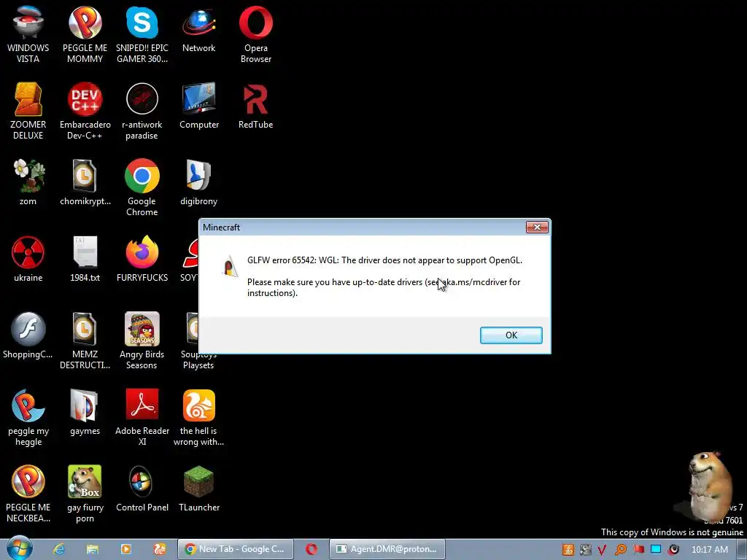The image size is (747, 560).
Task: Open Windows Media Player from the taskbar
Action: pyautogui.click(x=125, y=549)
